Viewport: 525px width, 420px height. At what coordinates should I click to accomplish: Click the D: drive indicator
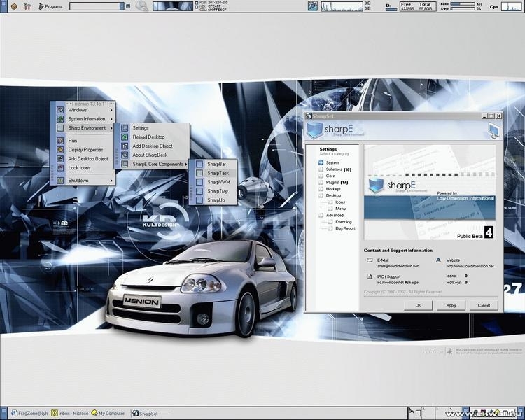point(391,7)
